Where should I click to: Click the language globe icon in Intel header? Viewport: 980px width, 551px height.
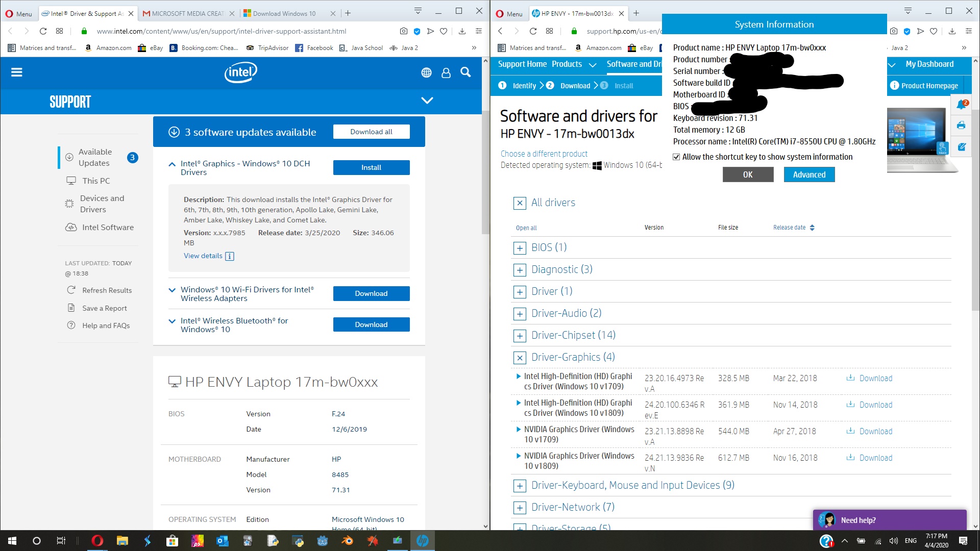pyautogui.click(x=427, y=72)
